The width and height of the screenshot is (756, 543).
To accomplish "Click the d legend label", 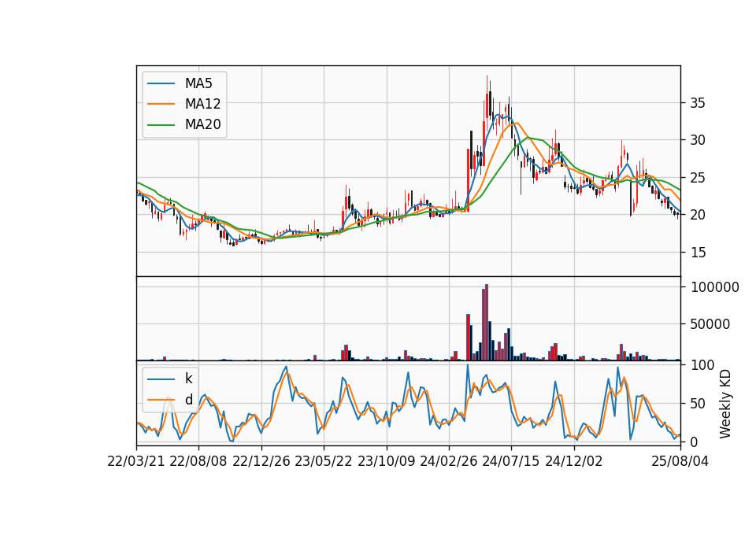I will click(189, 400).
